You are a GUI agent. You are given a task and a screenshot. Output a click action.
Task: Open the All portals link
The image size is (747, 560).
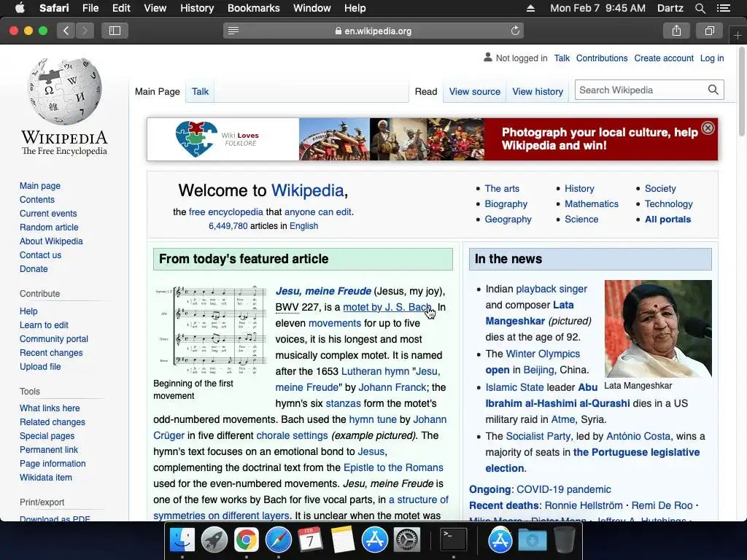(x=667, y=219)
